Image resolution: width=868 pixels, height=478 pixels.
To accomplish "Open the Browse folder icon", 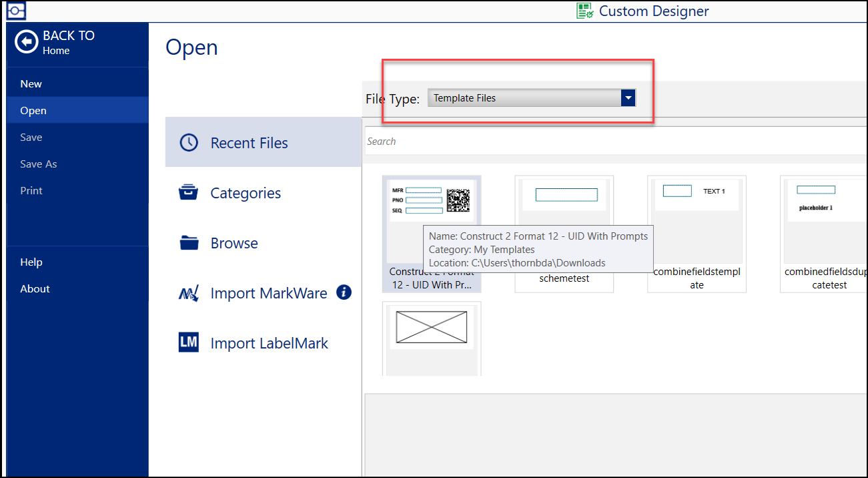I will (189, 242).
